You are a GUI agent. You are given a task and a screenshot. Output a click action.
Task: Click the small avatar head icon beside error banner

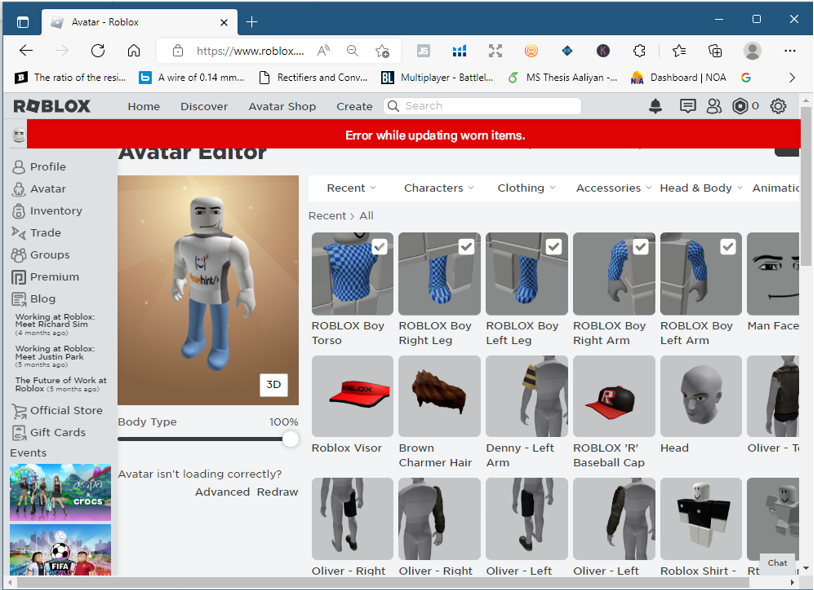click(x=19, y=135)
